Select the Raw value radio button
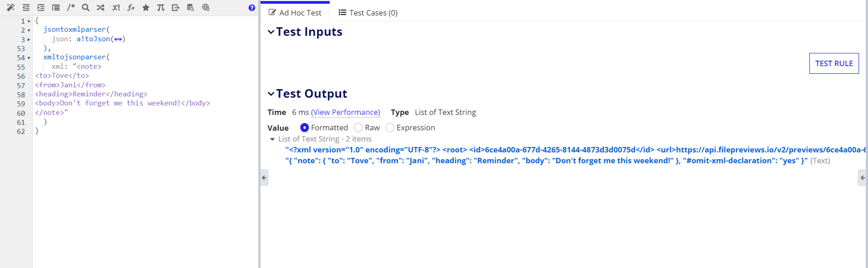This screenshot has height=268, width=868. 358,128
